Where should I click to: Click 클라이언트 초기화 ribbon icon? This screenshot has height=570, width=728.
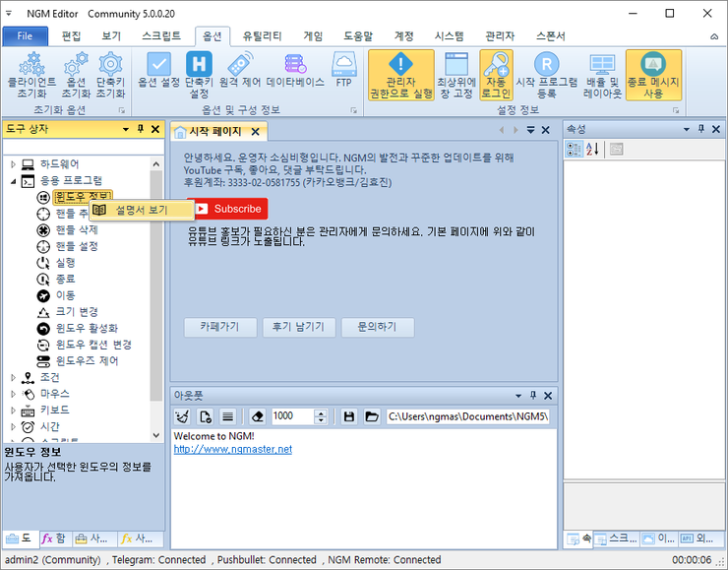pos(31,75)
